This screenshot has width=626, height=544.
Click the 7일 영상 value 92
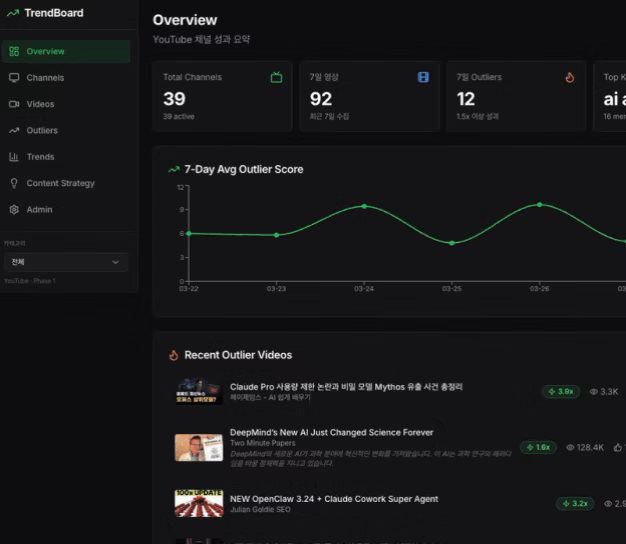[321, 99]
